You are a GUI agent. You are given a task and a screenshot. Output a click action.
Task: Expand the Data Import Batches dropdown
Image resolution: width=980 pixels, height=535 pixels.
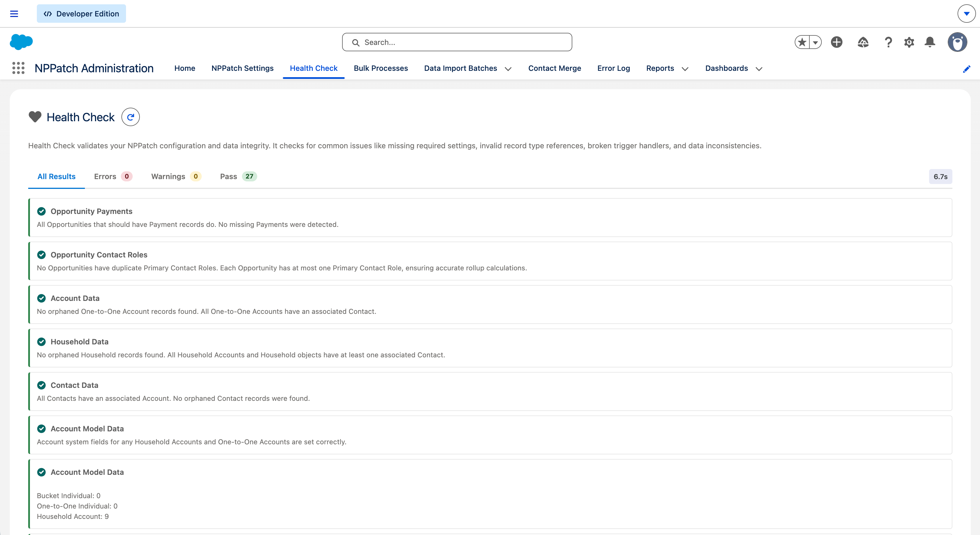[x=508, y=69]
